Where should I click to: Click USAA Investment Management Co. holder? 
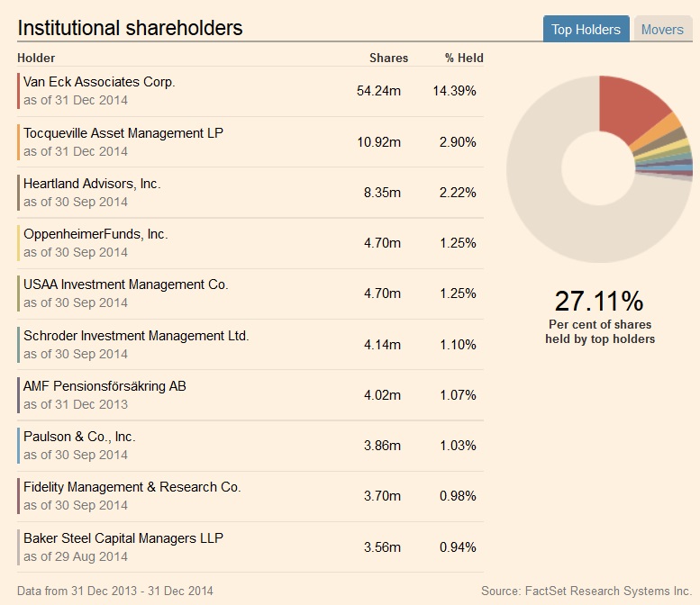(126, 284)
